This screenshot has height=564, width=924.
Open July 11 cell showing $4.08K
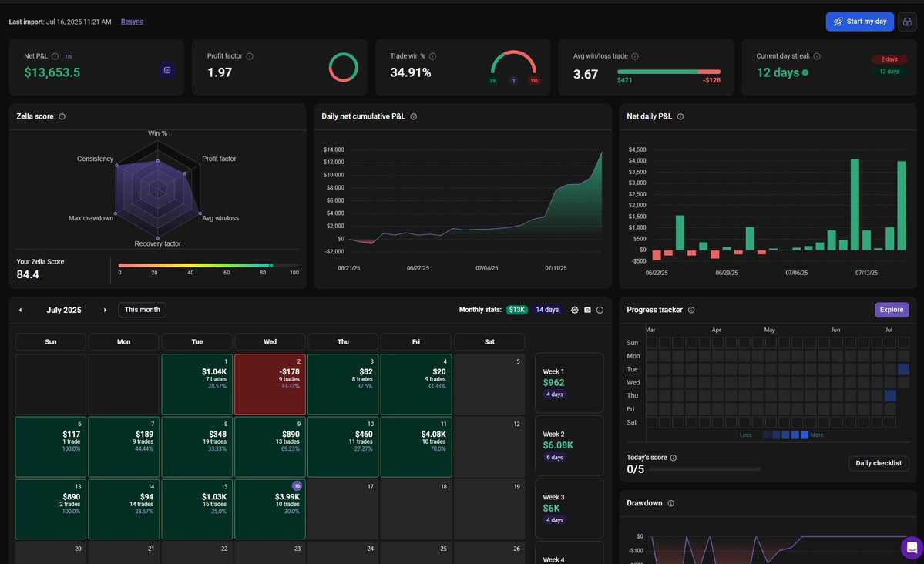(416, 447)
